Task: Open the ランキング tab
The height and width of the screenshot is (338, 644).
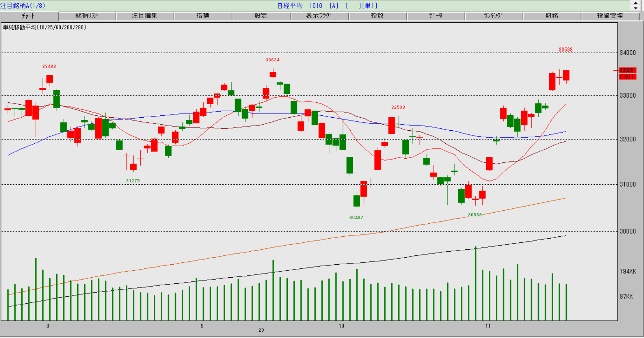Action: click(494, 16)
